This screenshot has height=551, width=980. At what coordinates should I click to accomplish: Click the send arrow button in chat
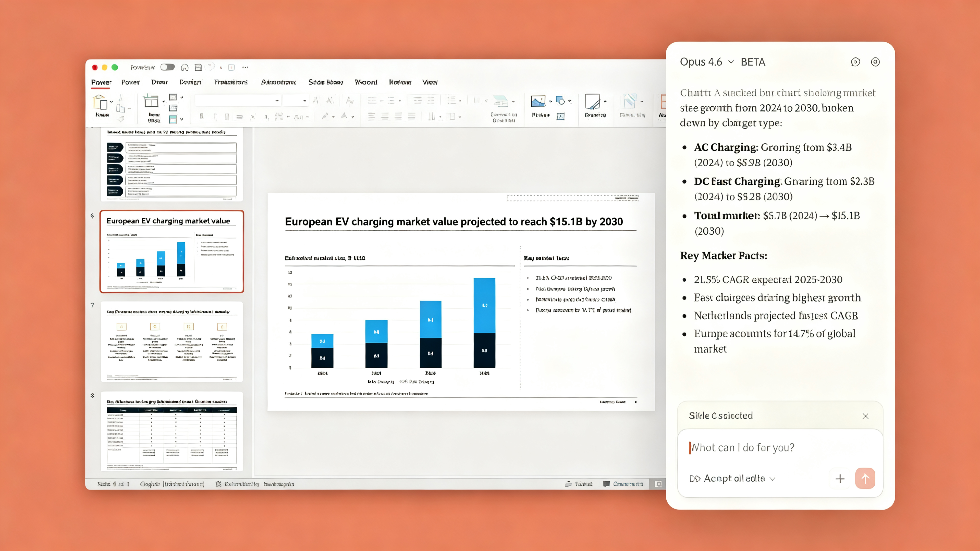(x=865, y=478)
